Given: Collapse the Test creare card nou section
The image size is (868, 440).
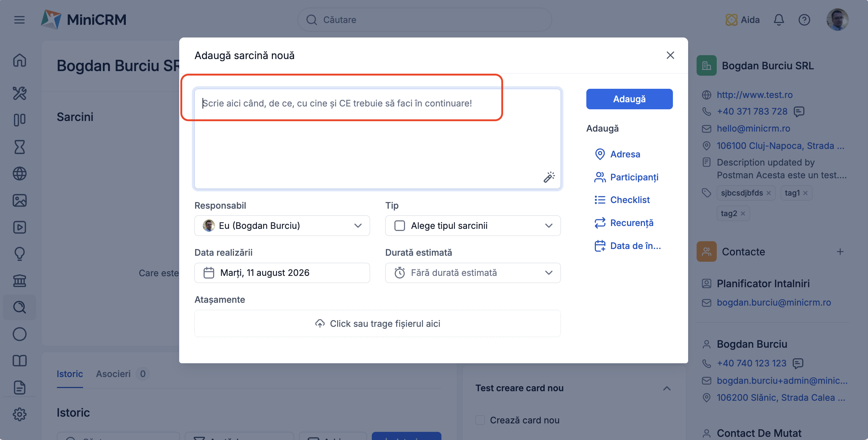Looking at the screenshot, I should [x=667, y=388].
